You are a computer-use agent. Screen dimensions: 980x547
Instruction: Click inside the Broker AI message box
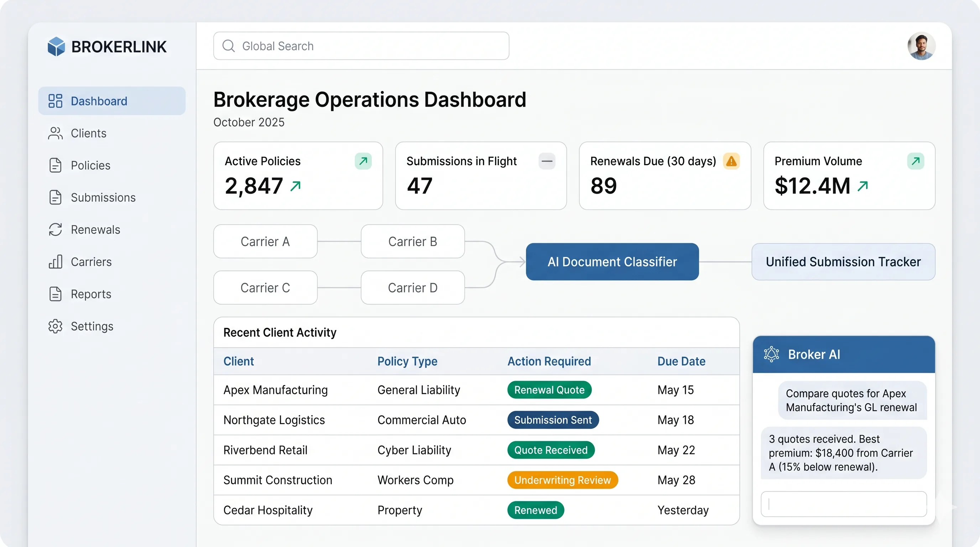pyautogui.click(x=843, y=504)
